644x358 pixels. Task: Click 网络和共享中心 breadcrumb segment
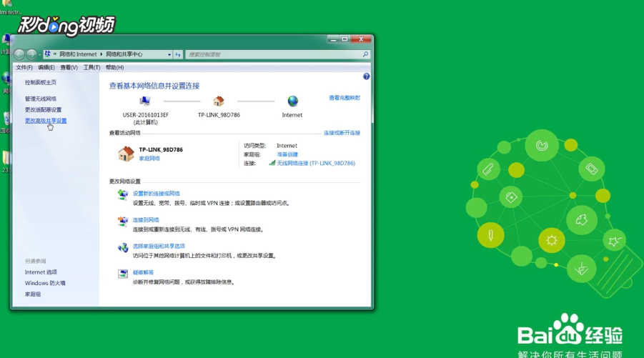(124, 54)
